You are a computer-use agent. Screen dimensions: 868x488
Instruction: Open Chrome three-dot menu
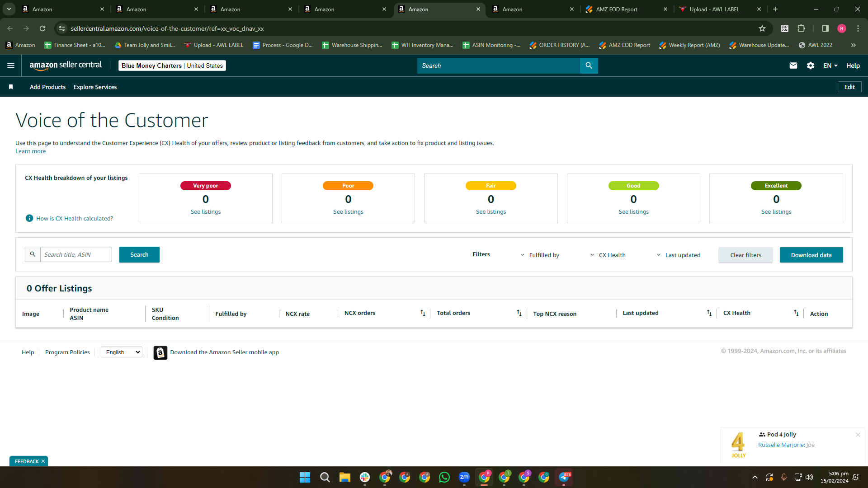858,28
